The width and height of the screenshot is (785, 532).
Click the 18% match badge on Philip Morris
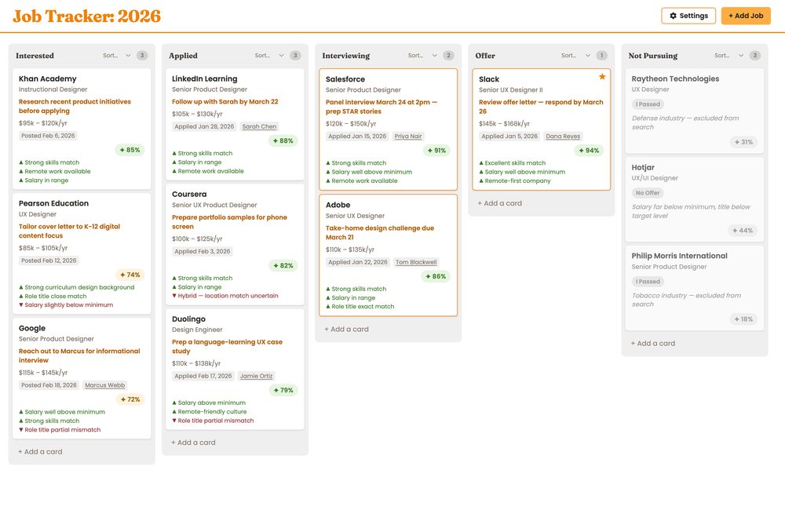click(743, 319)
